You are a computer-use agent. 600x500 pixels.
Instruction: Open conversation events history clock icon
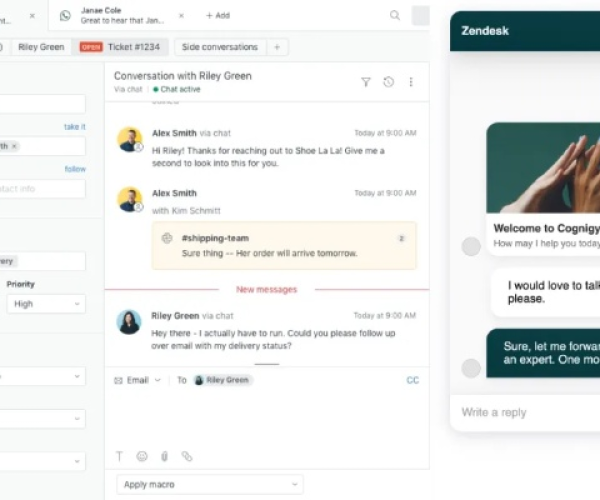click(388, 82)
